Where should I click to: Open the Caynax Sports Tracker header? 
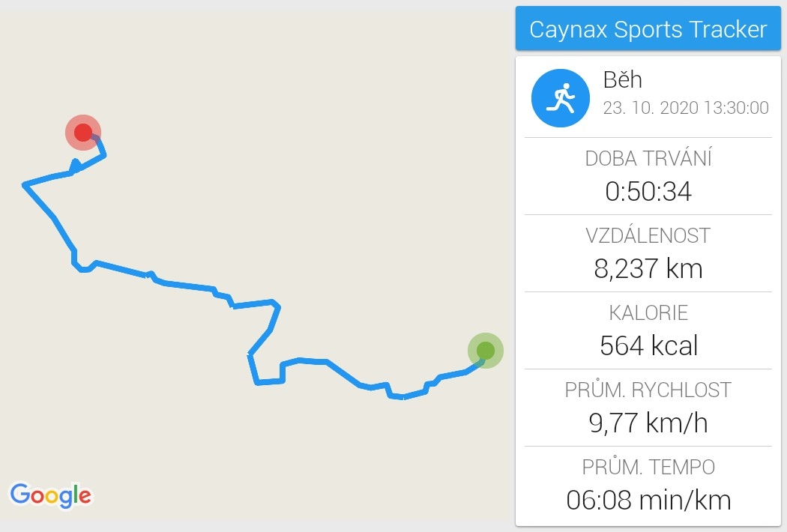[648, 28]
